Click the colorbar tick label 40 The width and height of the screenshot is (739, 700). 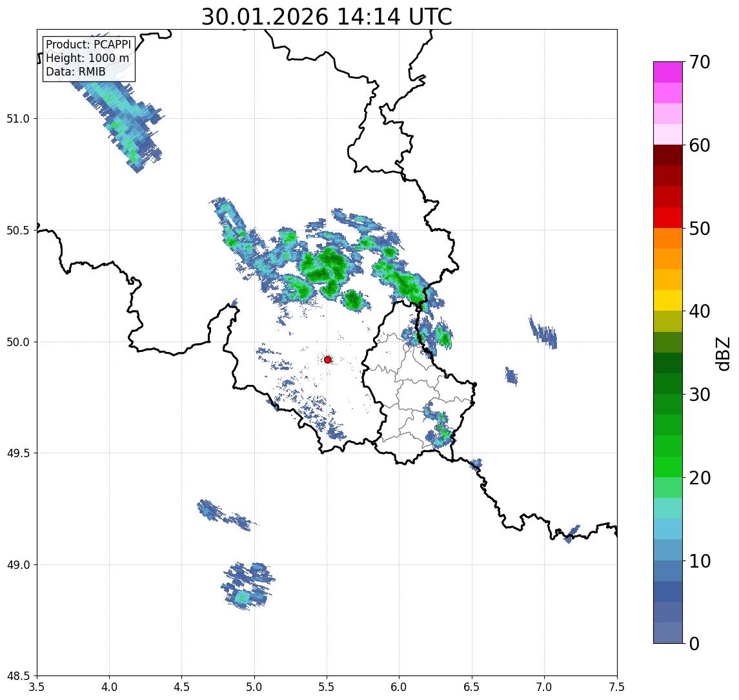[x=700, y=311]
